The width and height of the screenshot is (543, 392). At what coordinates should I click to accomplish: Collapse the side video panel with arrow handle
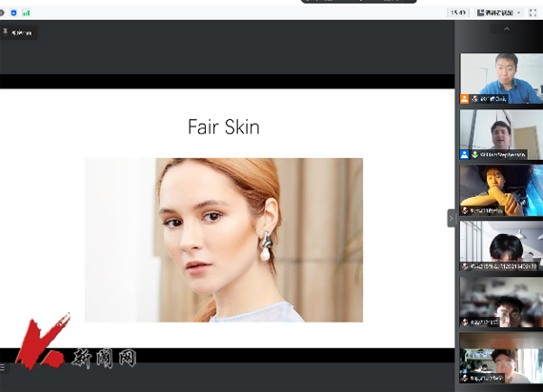click(x=451, y=218)
